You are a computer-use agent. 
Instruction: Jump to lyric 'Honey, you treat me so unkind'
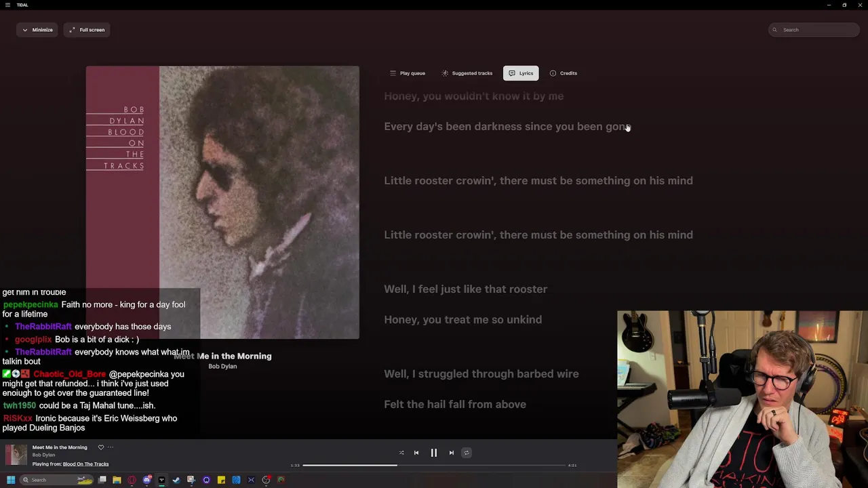click(x=463, y=320)
